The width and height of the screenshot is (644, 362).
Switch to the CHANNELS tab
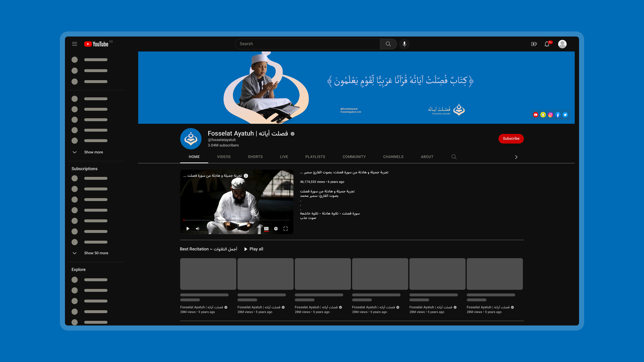(393, 157)
